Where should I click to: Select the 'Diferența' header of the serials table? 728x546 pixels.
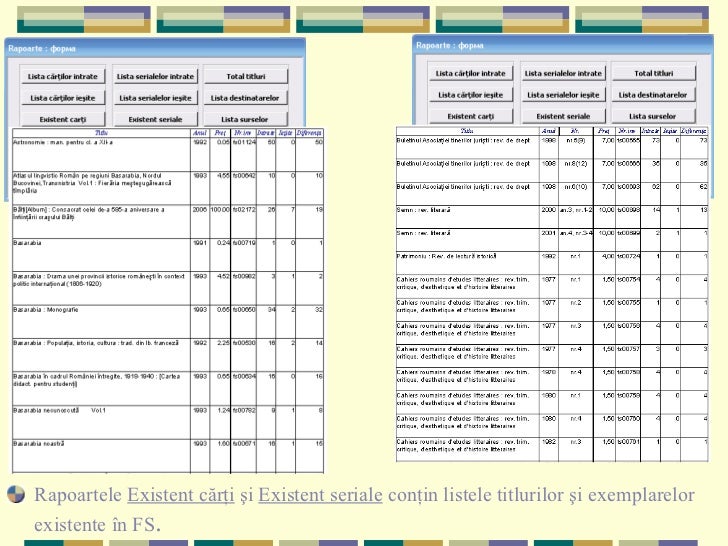tap(694, 131)
